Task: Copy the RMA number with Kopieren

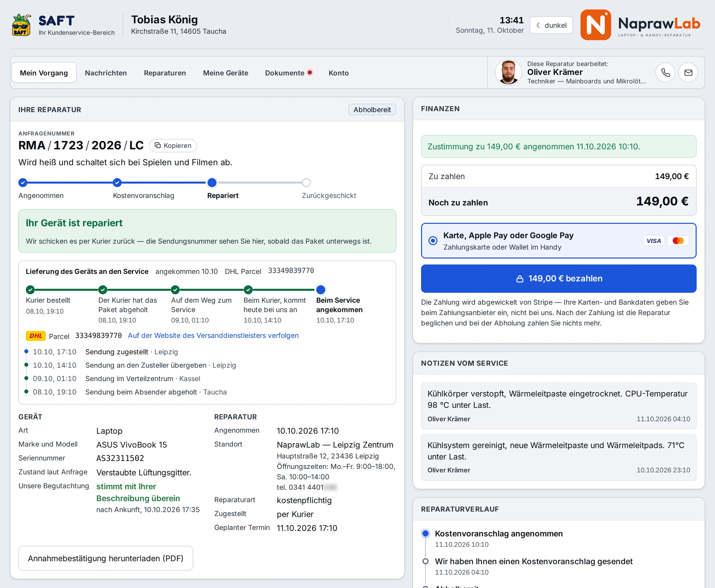Action: click(x=173, y=146)
